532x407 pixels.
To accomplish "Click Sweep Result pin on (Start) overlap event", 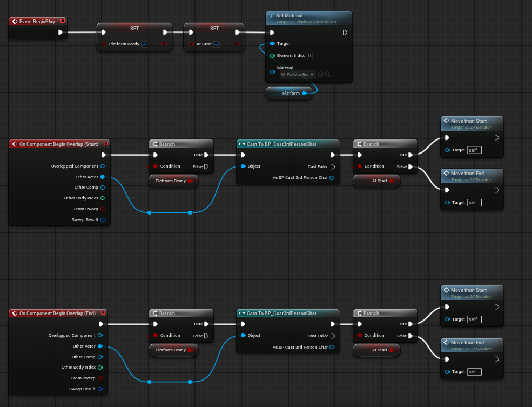I will [103, 220].
